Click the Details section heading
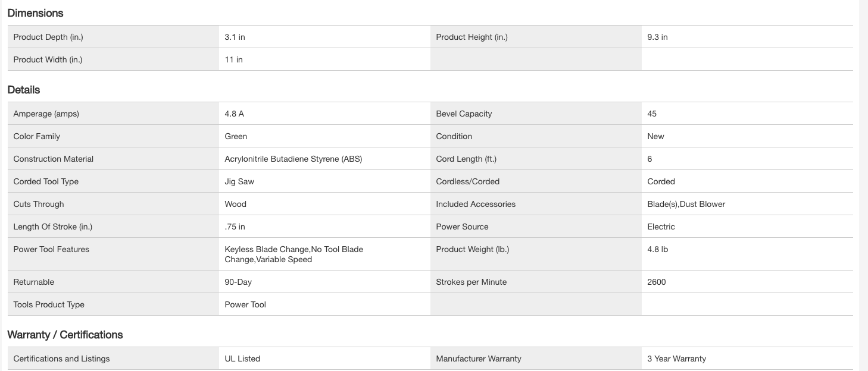Image resolution: width=868 pixels, height=371 pixels. pos(24,90)
